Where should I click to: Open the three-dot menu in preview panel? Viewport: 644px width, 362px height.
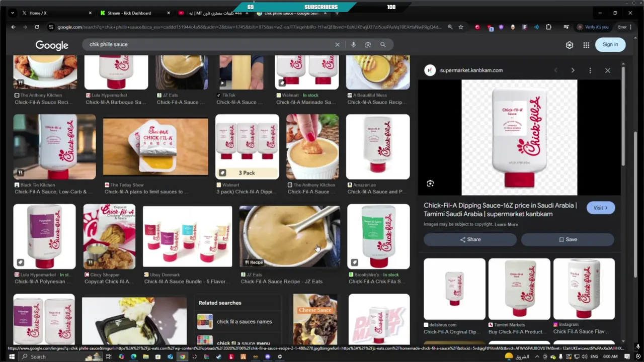coord(590,70)
